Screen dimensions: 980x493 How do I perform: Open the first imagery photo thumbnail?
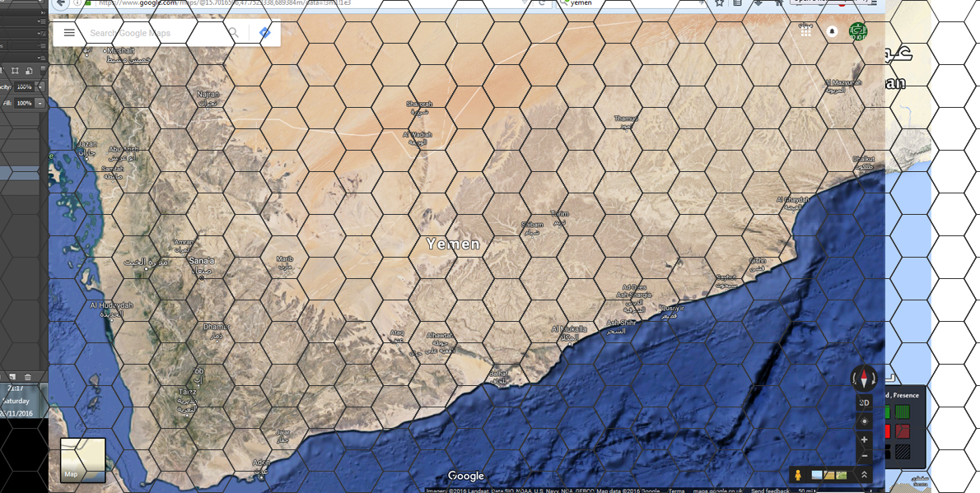point(817,475)
